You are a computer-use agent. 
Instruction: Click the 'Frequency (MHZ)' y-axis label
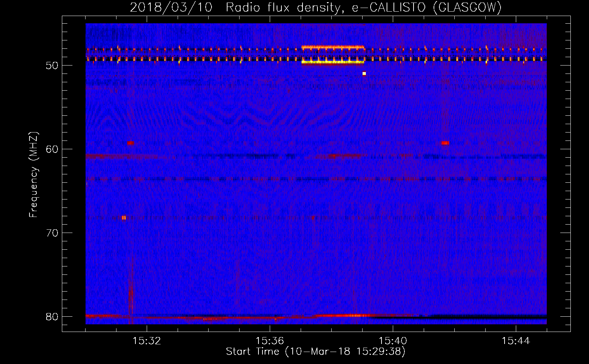[x=33, y=175]
